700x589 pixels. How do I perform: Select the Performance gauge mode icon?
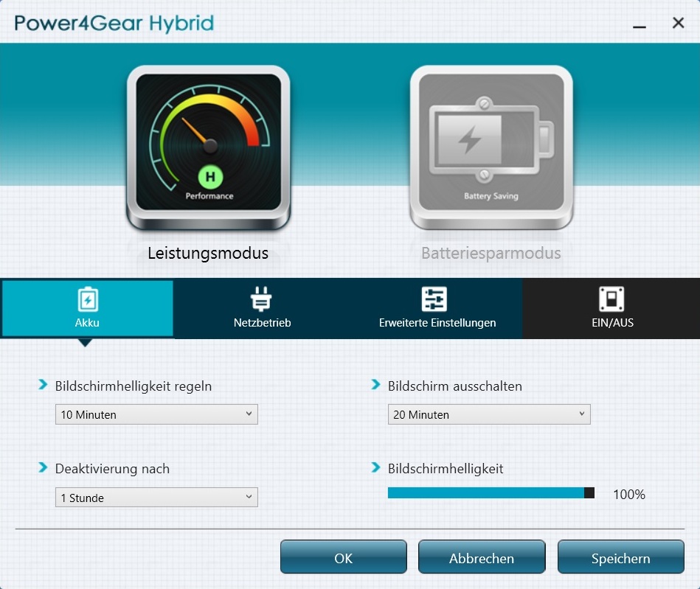coord(209,147)
